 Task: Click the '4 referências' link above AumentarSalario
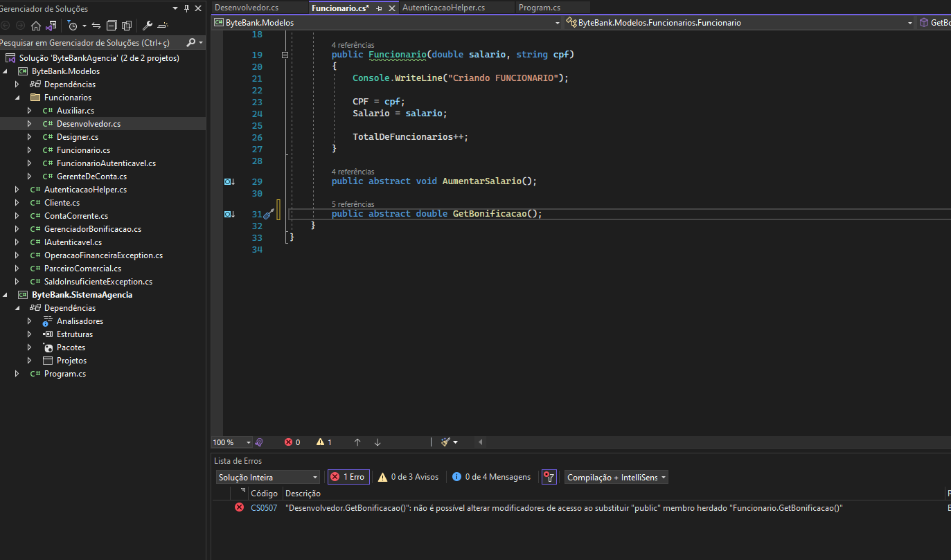click(x=353, y=171)
